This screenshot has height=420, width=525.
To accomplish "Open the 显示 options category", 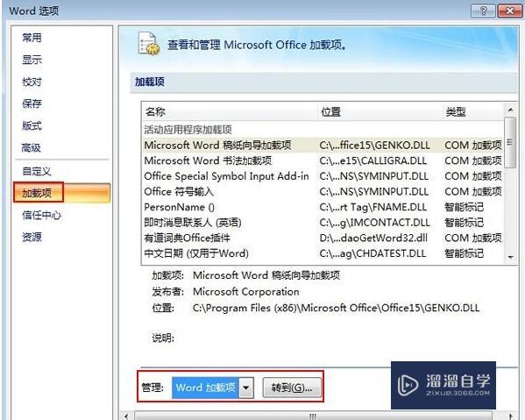I will pos(32,60).
